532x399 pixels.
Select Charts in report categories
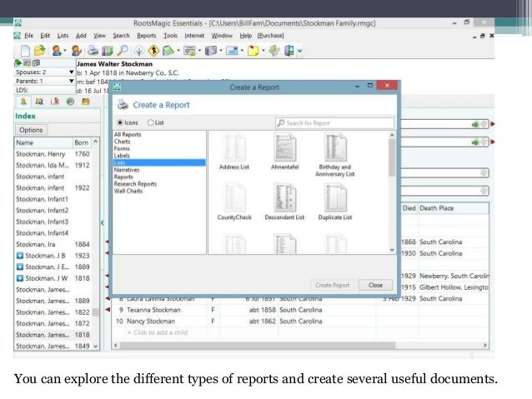point(122,142)
